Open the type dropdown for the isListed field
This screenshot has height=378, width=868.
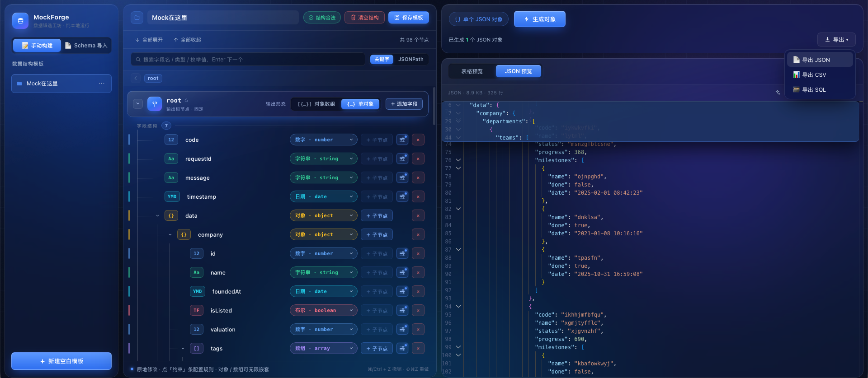coord(324,311)
